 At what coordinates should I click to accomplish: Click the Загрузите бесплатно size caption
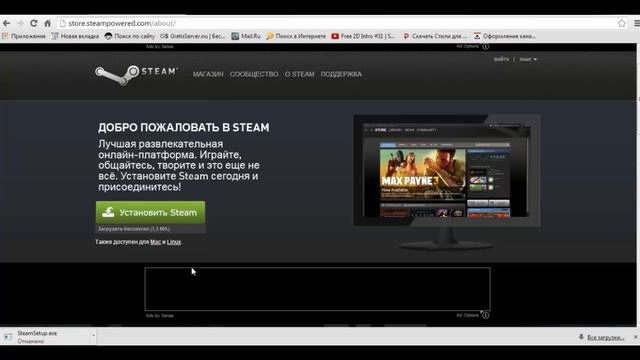(x=134, y=229)
